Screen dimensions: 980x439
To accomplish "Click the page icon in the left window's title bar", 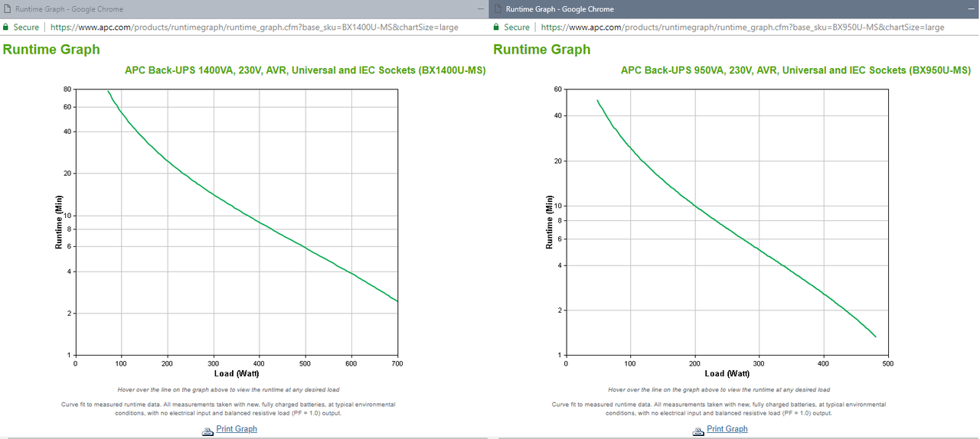I will coord(7,9).
